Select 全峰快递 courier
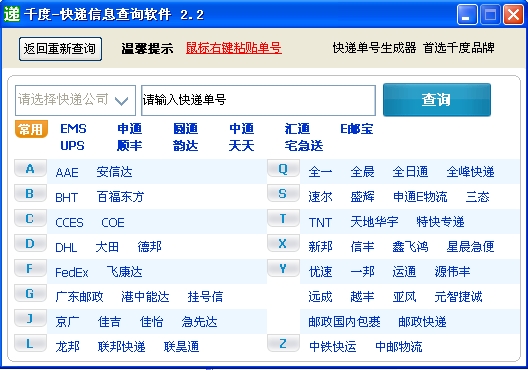Screen dimensions: 528x370 (470, 172)
